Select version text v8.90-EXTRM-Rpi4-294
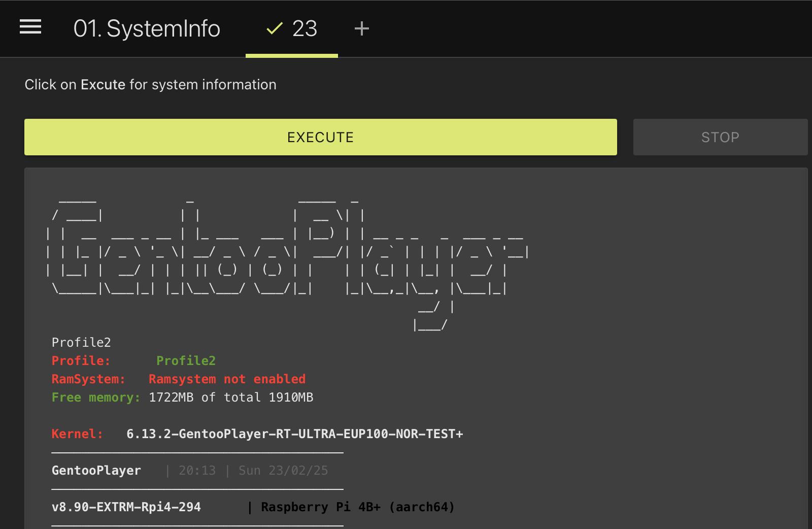The height and width of the screenshot is (529, 812). pyautogui.click(x=126, y=507)
